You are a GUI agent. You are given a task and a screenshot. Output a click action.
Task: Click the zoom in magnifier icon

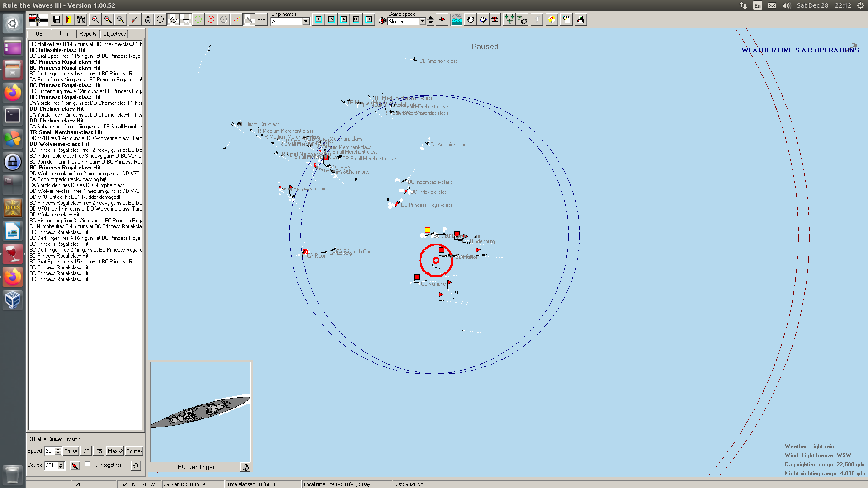[x=95, y=19]
